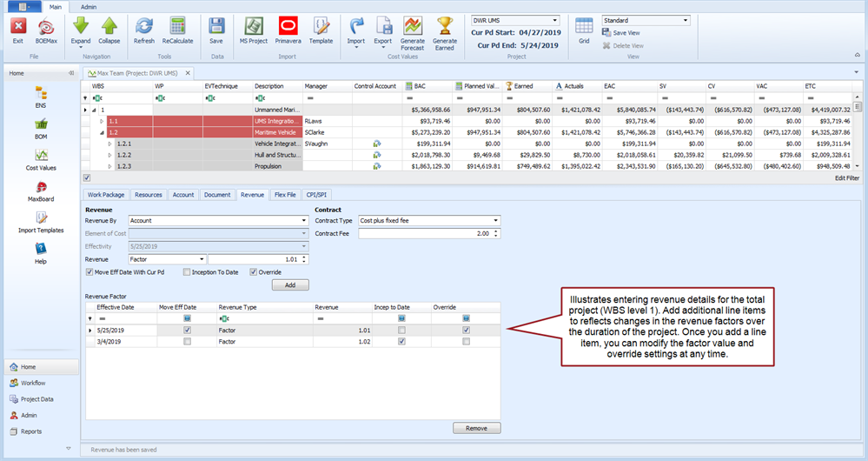Viewport: 868px width, 461px height.
Task: Open the Revenue By dropdown
Action: coord(302,221)
